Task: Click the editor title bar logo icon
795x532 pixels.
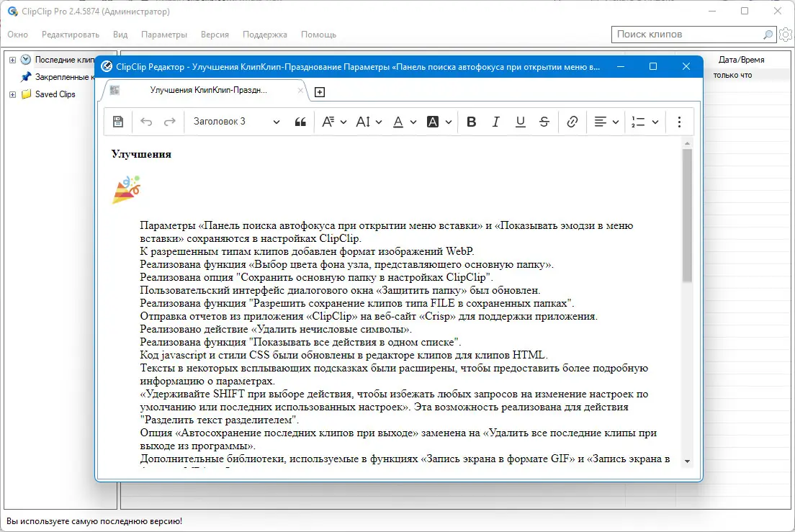Action: click(107, 66)
